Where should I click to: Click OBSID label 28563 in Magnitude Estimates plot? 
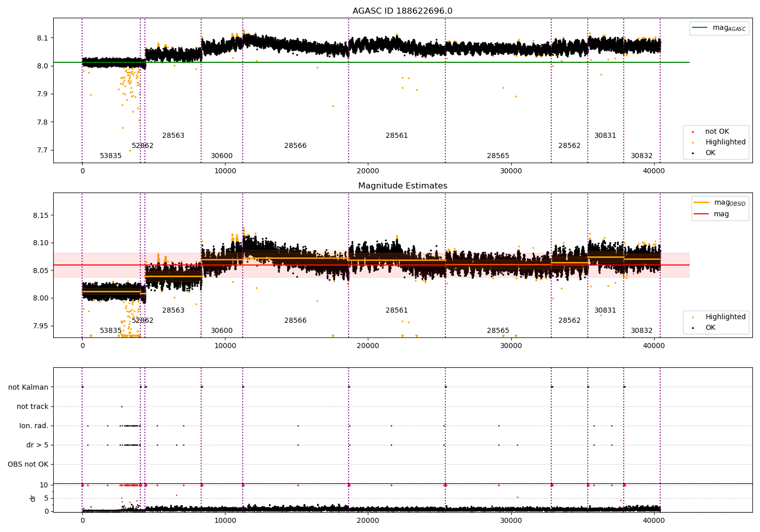(x=173, y=311)
